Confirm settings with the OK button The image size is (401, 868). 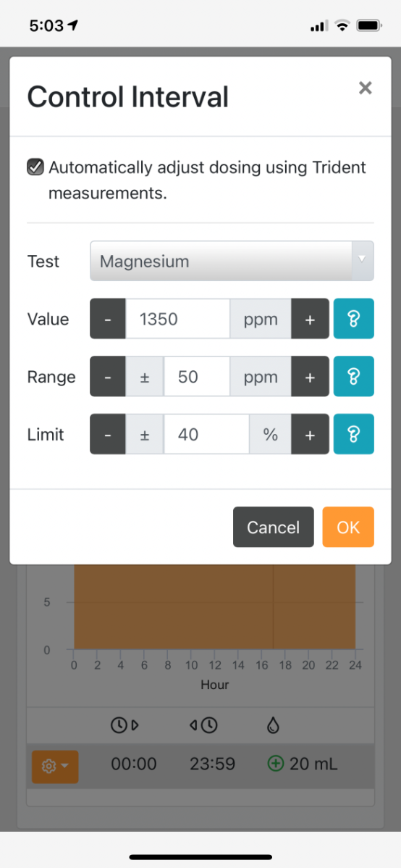tap(348, 527)
